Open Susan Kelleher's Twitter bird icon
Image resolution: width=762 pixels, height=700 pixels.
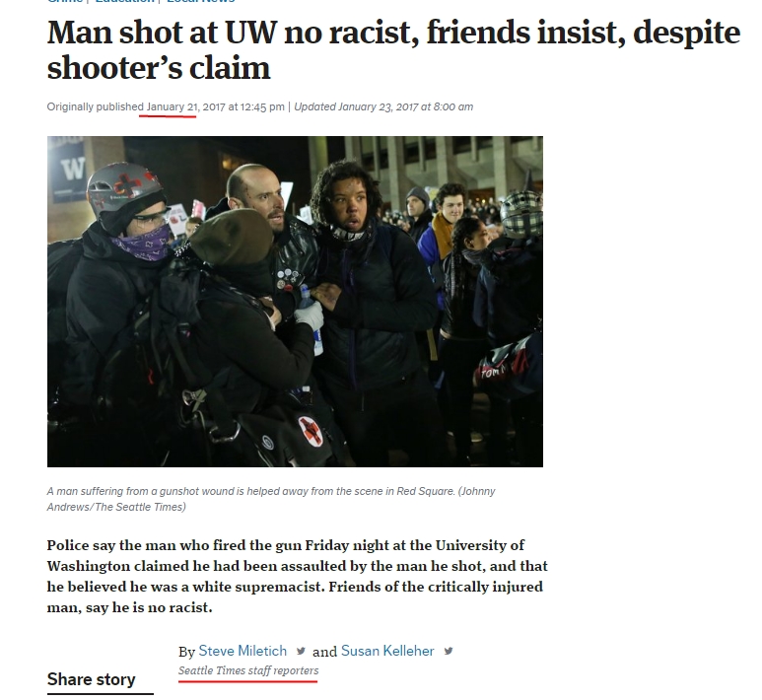pyautogui.click(x=449, y=651)
